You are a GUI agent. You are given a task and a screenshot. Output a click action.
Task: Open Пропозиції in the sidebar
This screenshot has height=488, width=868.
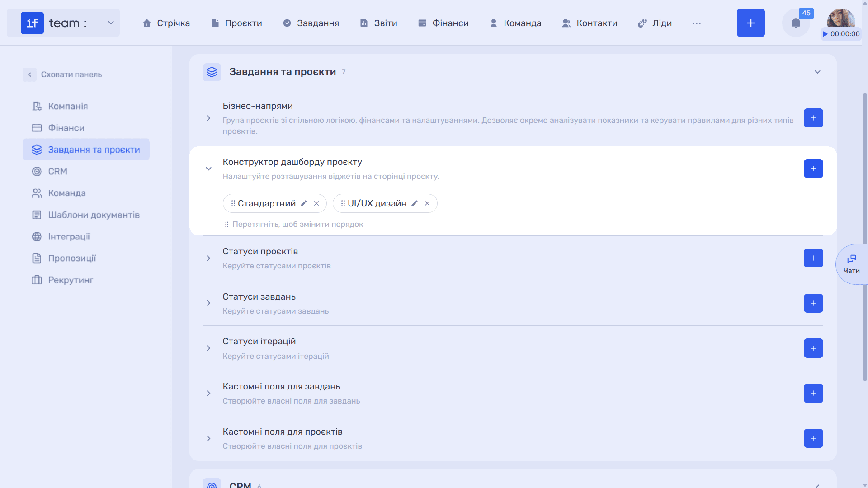click(86, 258)
